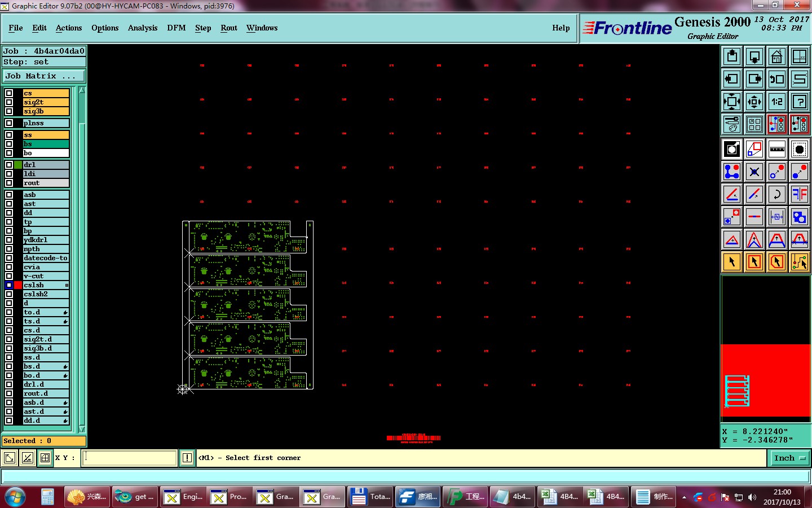Select the octagon feature highlight tool
The image size is (812, 508).
(800, 149)
